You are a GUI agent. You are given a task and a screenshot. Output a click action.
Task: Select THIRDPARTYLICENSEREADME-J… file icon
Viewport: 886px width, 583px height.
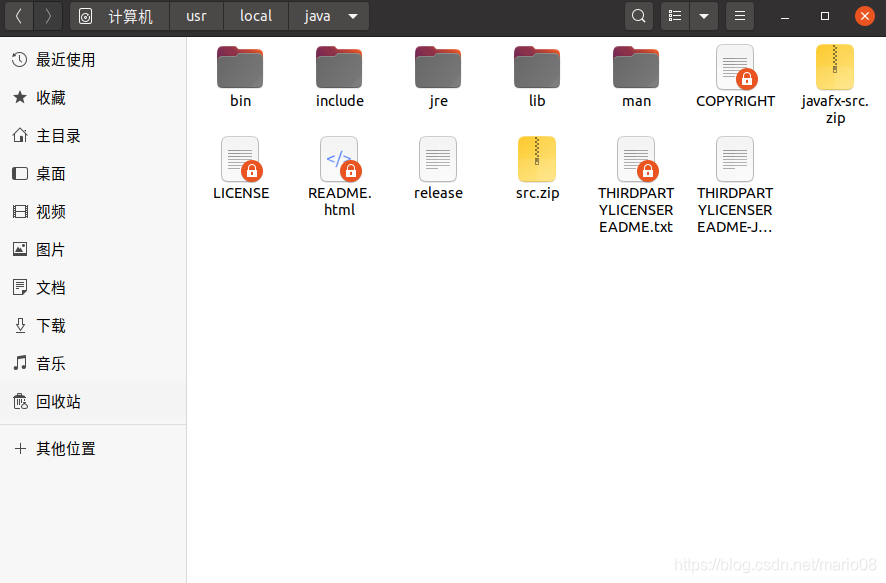coord(735,159)
